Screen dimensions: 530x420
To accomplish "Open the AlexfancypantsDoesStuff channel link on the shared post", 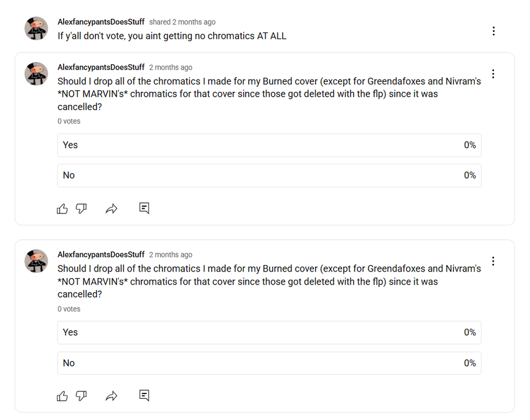I will click(x=101, y=22).
